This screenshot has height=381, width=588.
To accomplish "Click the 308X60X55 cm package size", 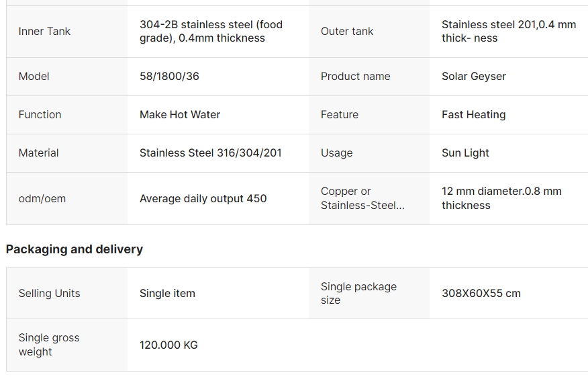I will [481, 293].
